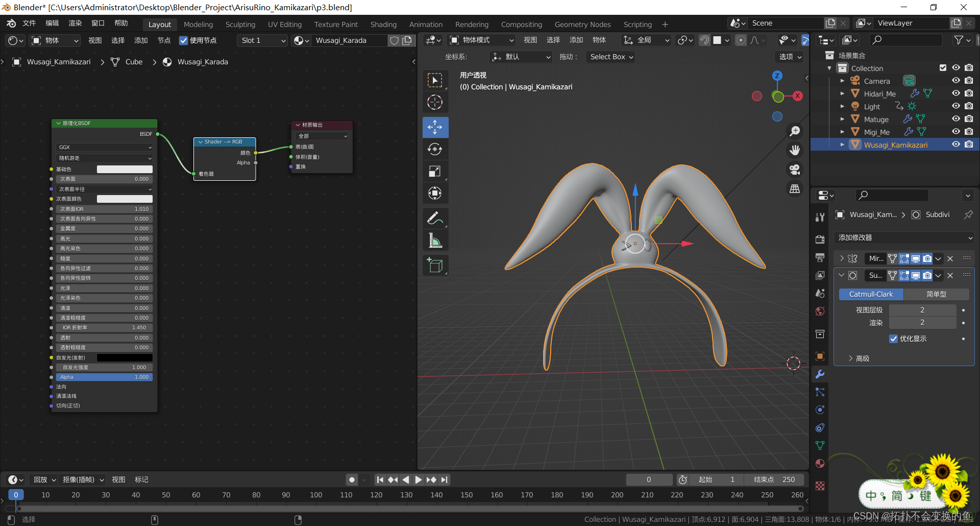Toggle camera view icon in viewport
Image resolution: width=980 pixels, height=526 pixels.
(x=795, y=170)
